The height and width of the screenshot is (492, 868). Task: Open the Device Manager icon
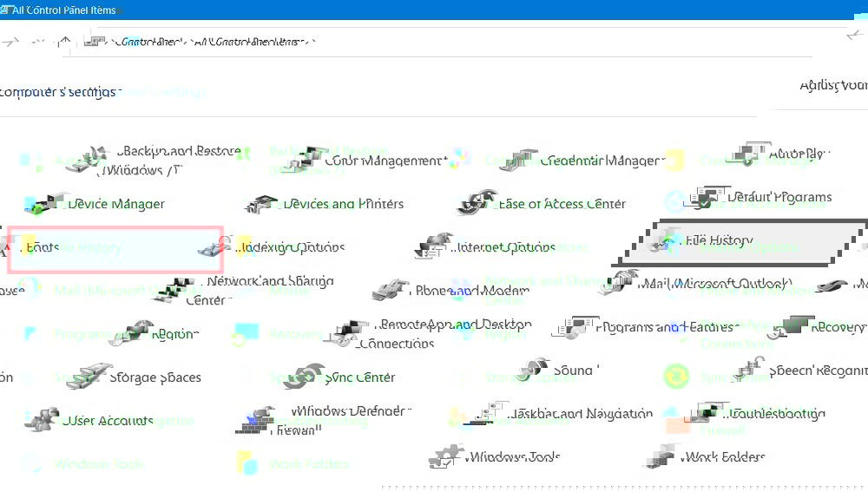click(x=49, y=204)
